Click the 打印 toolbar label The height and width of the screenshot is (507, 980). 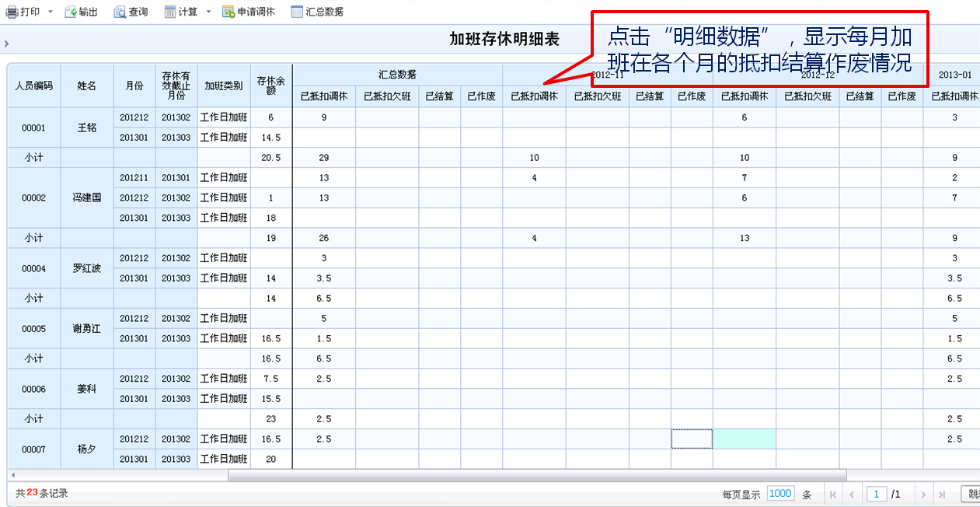30,12
